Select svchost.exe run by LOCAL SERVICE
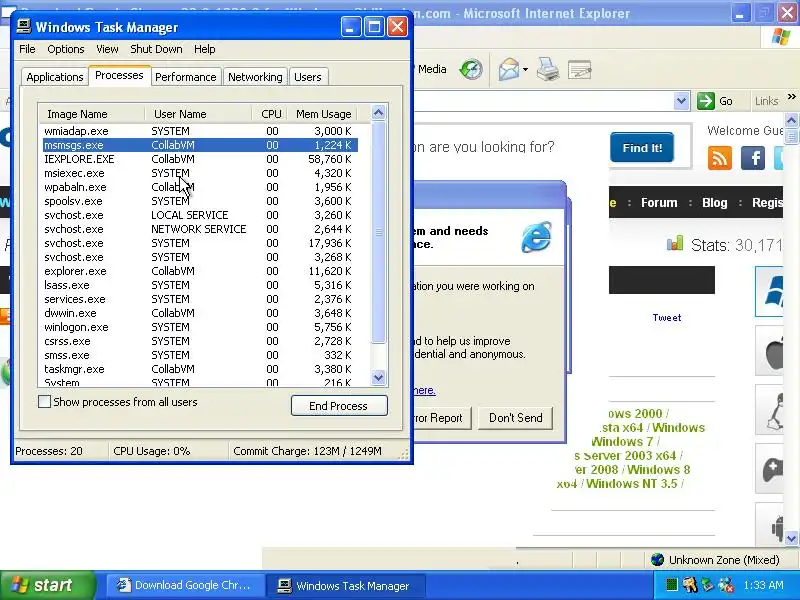This screenshot has height=600, width=800. (x=200, y=215)
